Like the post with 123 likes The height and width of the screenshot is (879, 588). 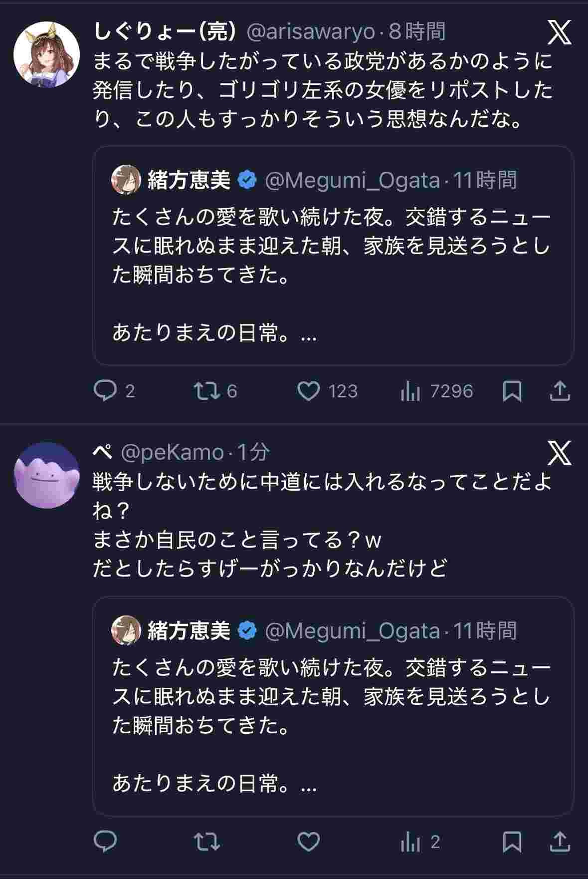(309, 391)
